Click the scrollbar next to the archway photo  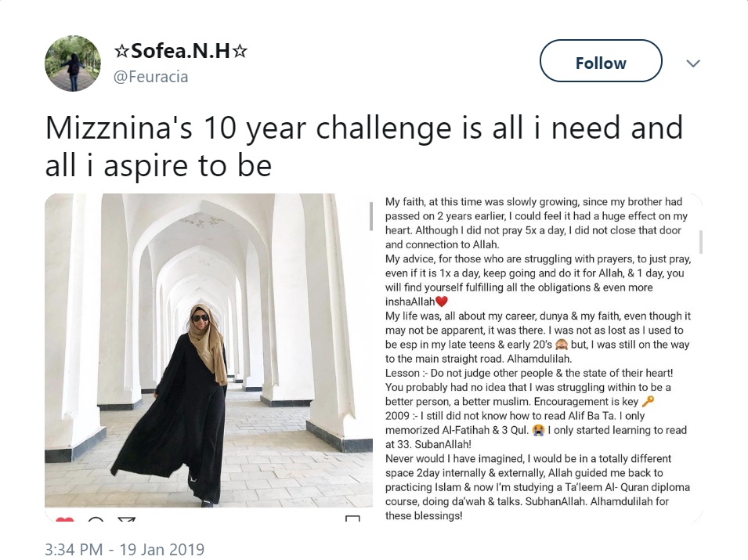[x=371, y=218]
